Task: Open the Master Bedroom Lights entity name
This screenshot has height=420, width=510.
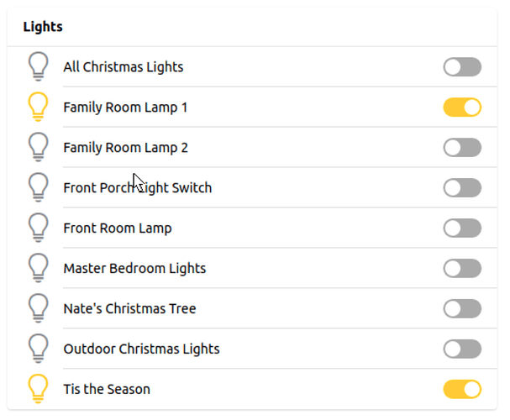Action: (x=134, y=269)
